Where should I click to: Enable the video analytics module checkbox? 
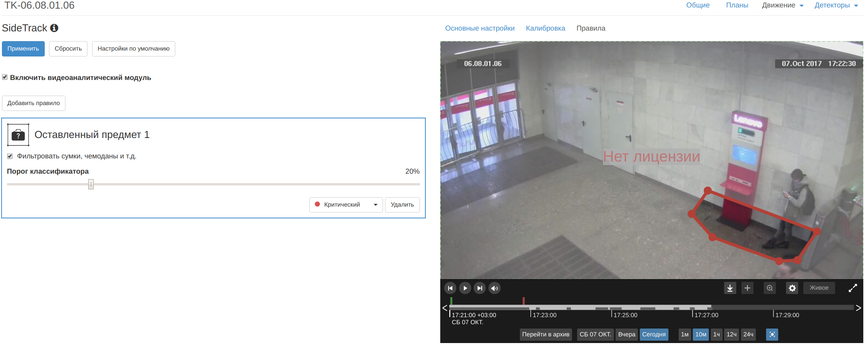click(5, 77)
